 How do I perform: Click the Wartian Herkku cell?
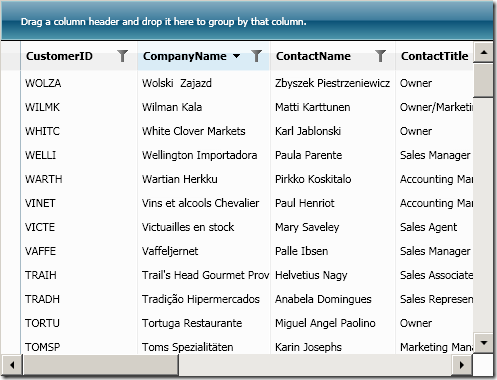point(204,179)
